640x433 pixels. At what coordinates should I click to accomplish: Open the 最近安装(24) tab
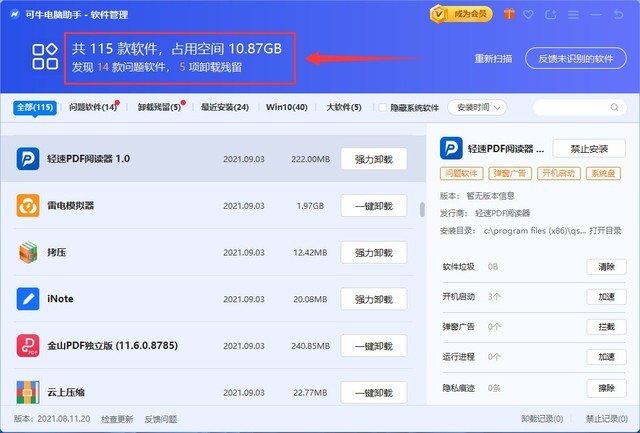pos(225,107)
